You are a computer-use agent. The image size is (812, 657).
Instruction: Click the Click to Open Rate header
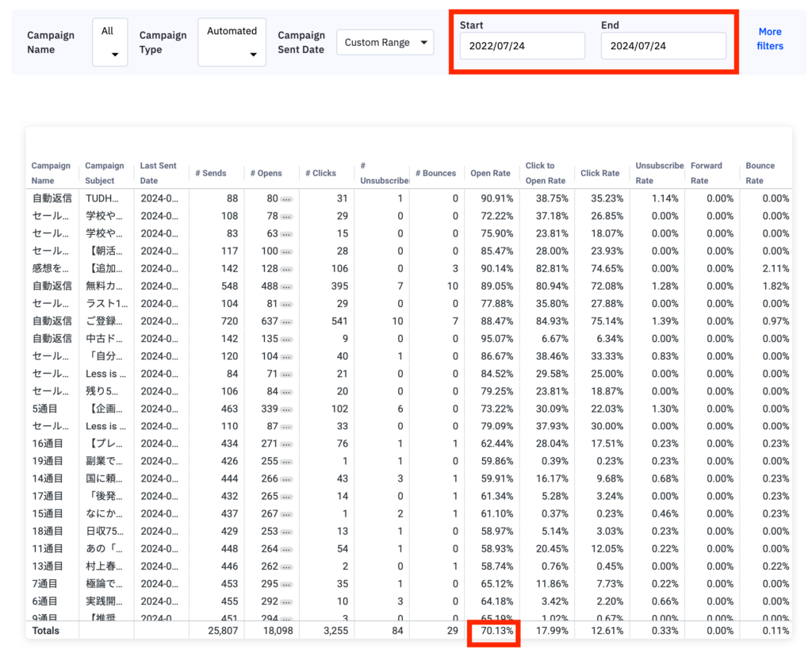pyautogui.click(x=545, y=173)
